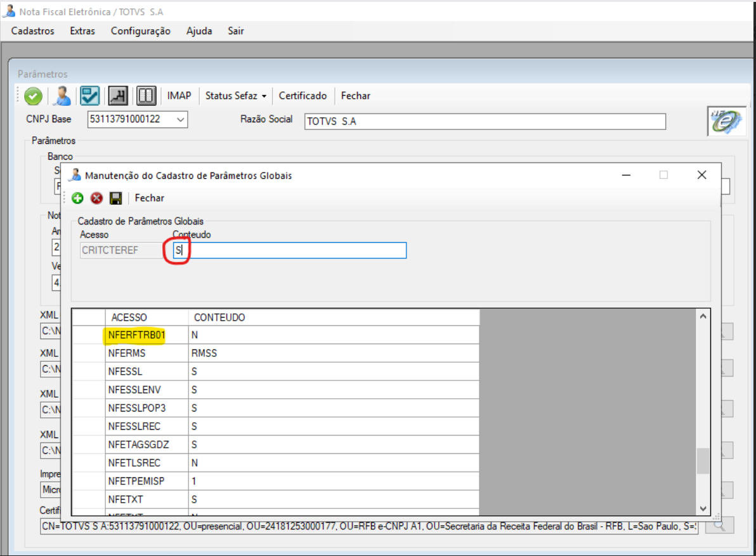Click the Acesso CRITCTEREF field
The width and height of the screenshot is (756, 556).
122,250
